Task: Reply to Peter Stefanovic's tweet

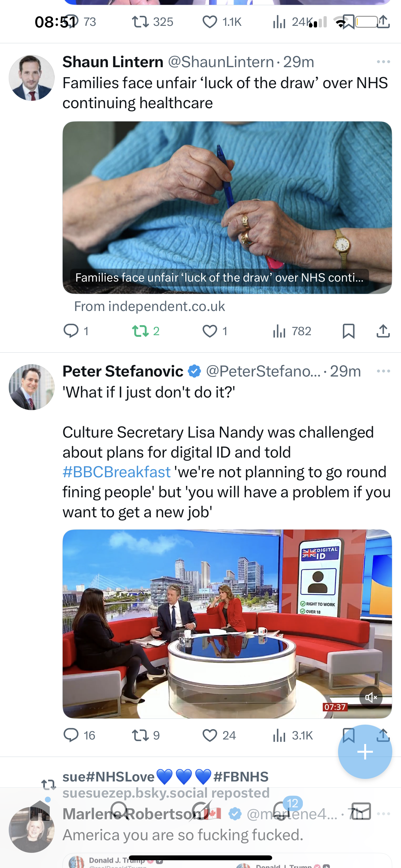Action: [71, 735]
